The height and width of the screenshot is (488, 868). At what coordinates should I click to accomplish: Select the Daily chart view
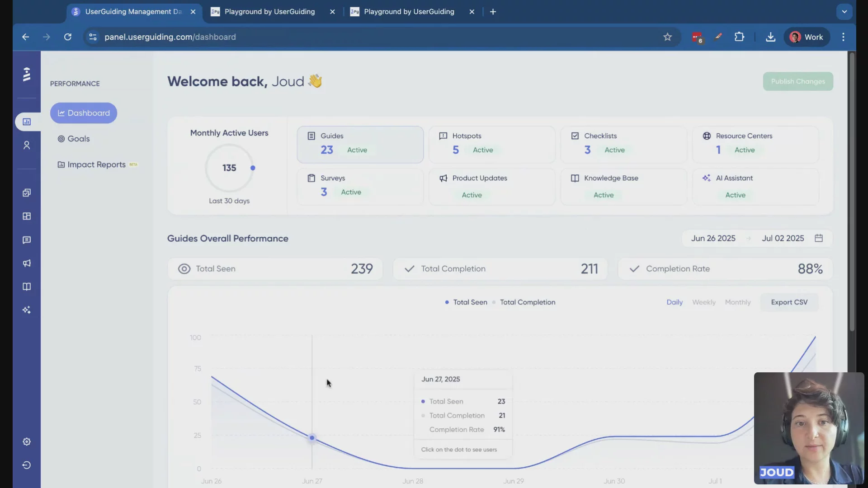[675, 302]
